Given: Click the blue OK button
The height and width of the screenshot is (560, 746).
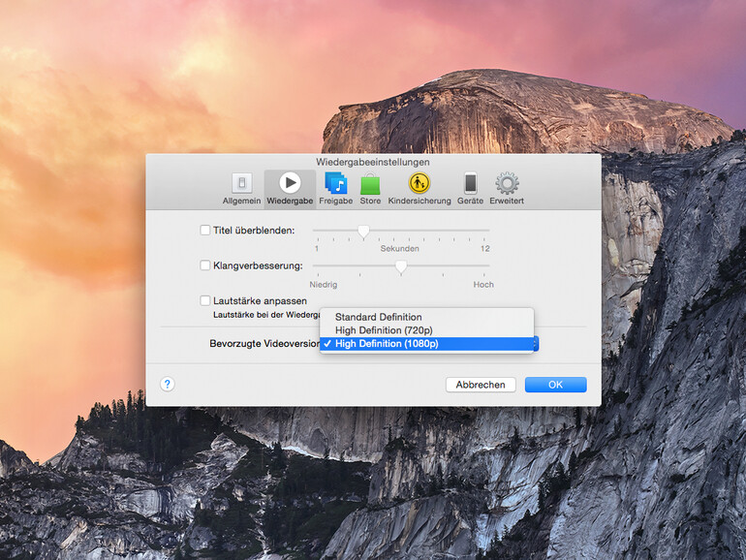Looking at the screenshot, I should pyautogui.click(x=555, y=385).
